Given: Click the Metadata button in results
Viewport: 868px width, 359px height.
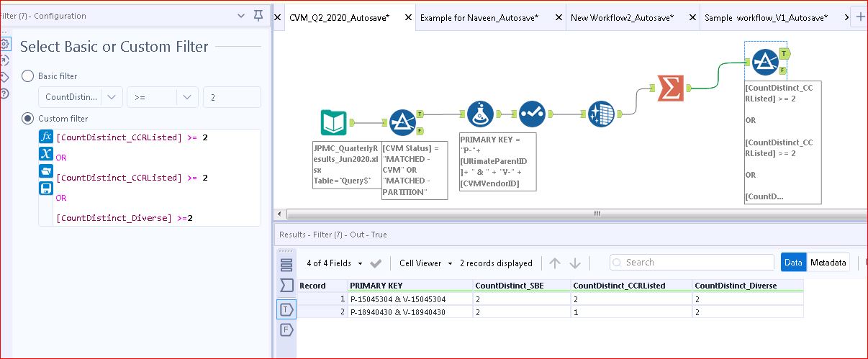Looking at the screenshot, I should click(x=828, y=263).
